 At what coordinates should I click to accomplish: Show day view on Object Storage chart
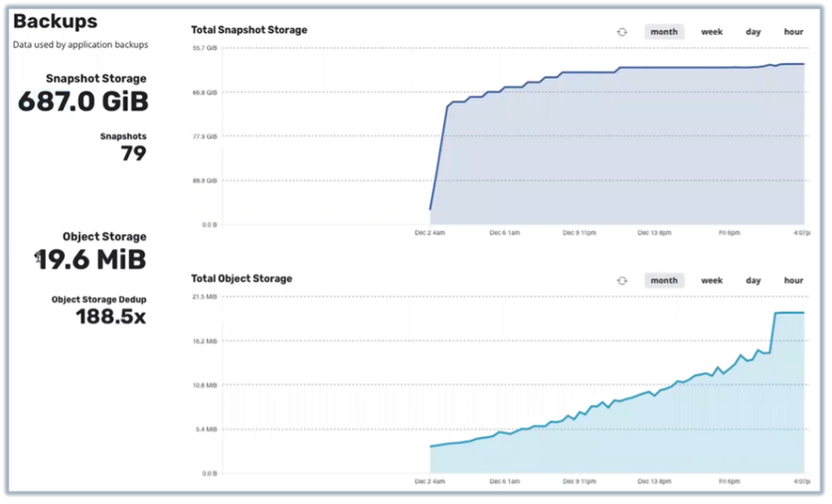[x=753, y=281]
